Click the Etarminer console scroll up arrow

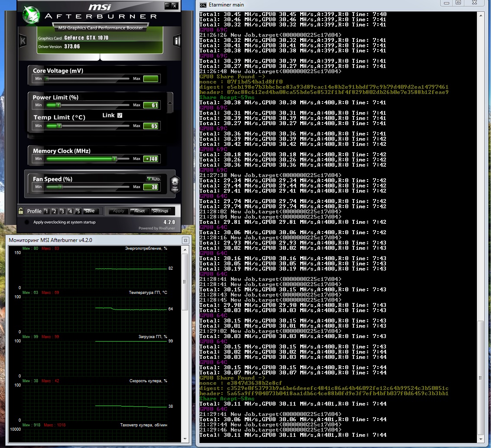480,15
